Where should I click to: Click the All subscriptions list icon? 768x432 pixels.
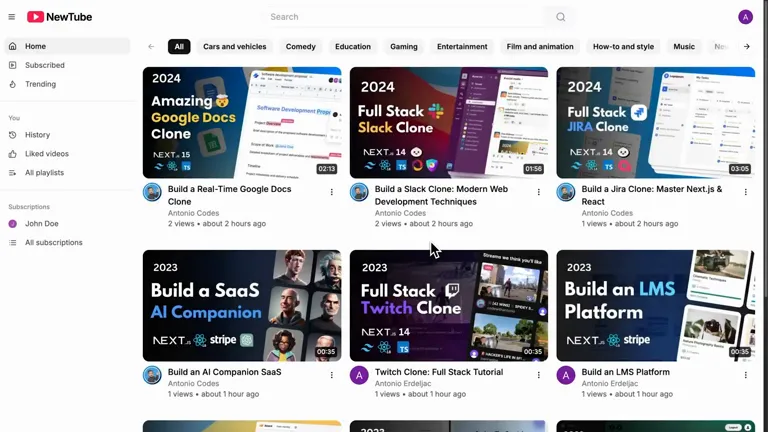(x=13, y=242)
